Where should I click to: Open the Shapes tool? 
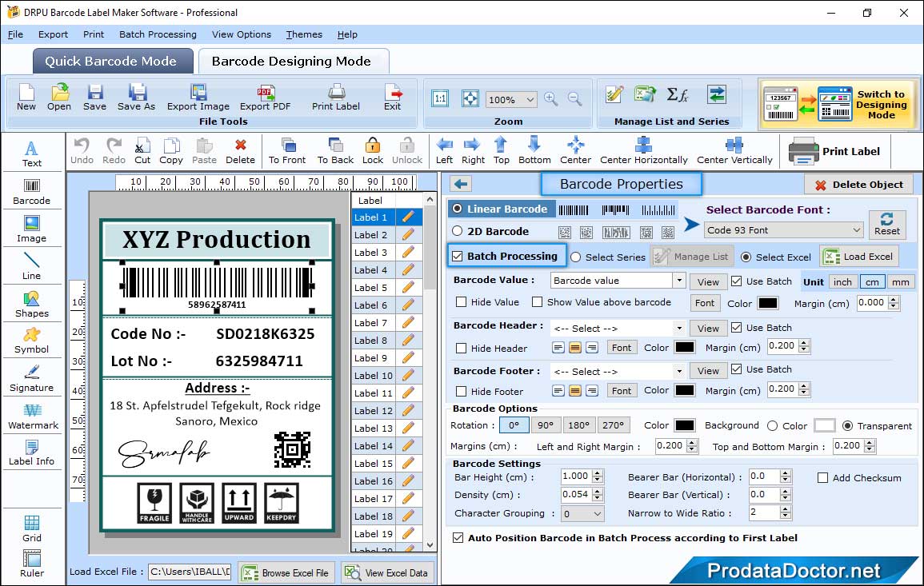(32, 305)
